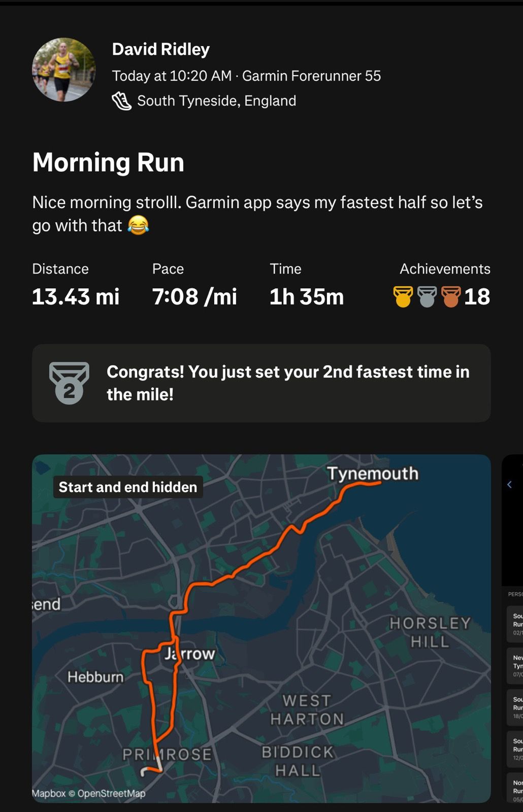523x812 pixels.
Task: Tap the number 2 medal icon
Action: [x=69, y=383]
